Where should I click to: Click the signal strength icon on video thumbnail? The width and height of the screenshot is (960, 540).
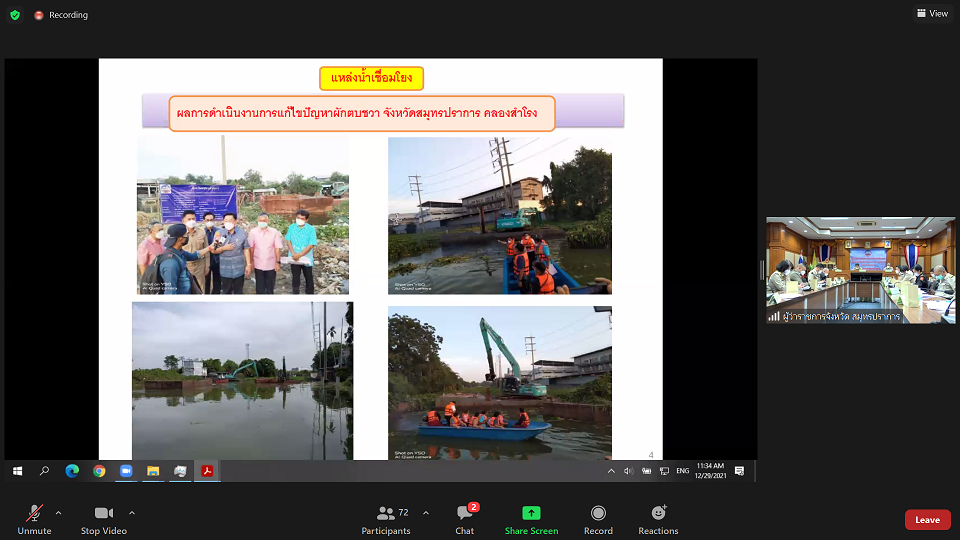[x=774, y=317]
